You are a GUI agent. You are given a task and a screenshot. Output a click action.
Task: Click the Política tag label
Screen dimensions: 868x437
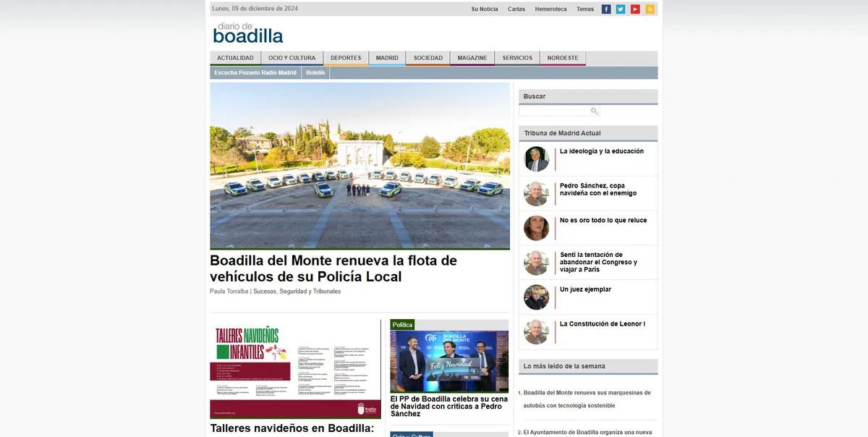pyautogui.click(x=402, y=325)
